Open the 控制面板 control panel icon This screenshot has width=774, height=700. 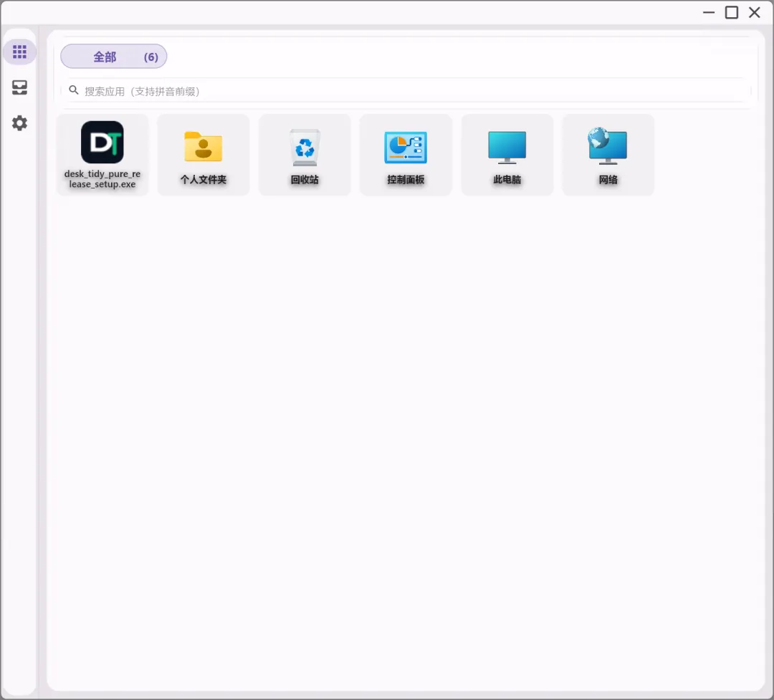406,147
